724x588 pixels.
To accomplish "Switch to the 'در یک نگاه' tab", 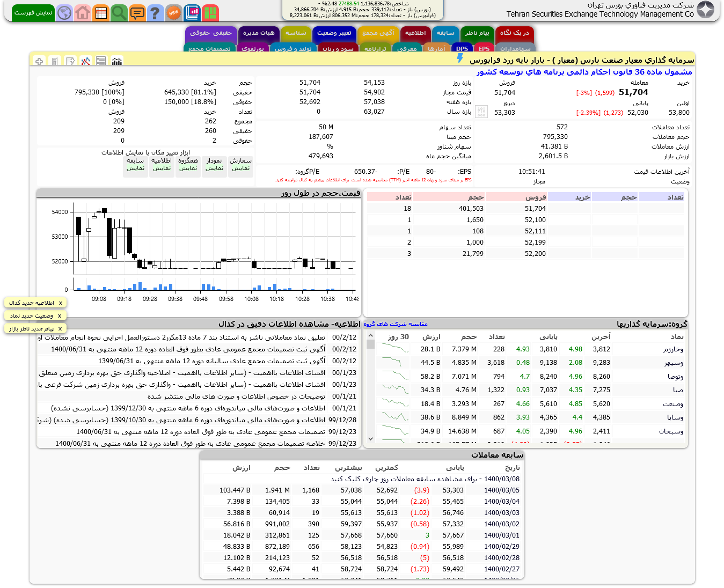I will pyautogui.click(x=515, y=33).
